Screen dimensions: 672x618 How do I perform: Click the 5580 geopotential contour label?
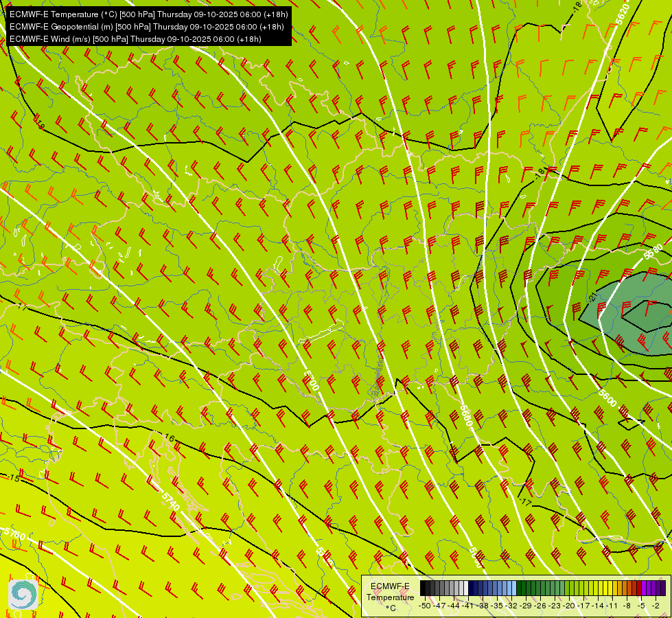click(x=655, y=252)
